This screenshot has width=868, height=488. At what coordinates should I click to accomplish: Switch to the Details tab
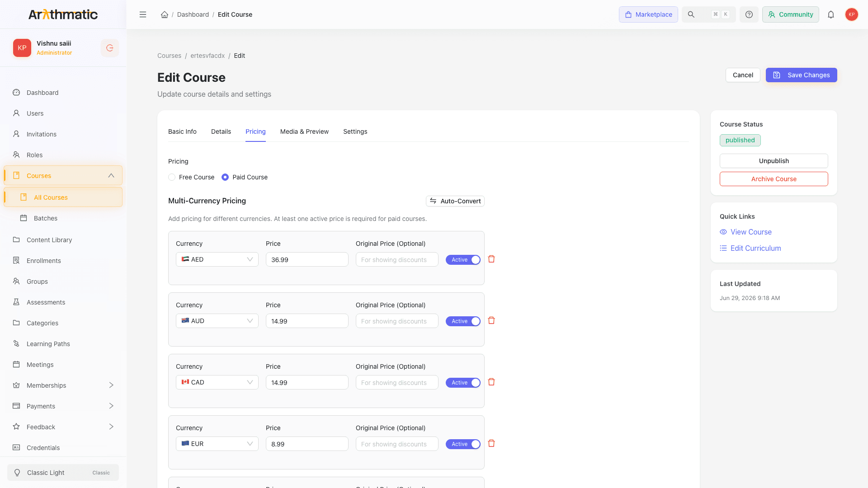tap(221, 131)
